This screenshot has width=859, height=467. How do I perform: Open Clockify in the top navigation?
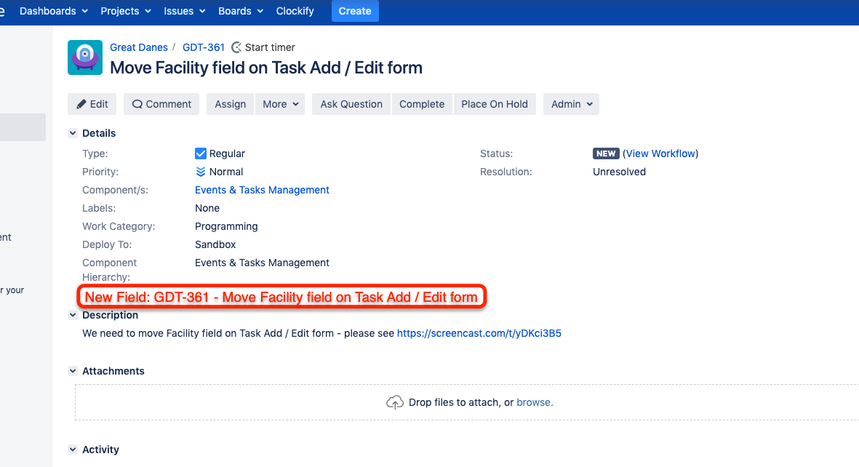295,11
